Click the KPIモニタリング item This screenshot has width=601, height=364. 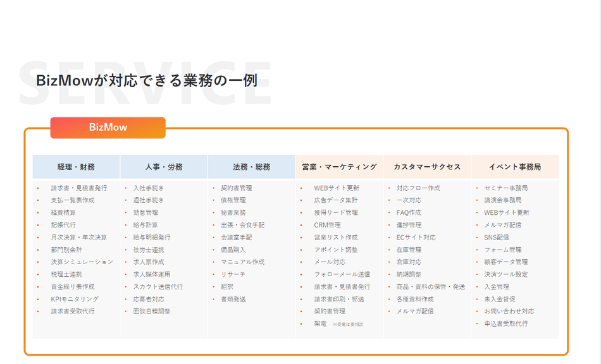tap(75, 299)
